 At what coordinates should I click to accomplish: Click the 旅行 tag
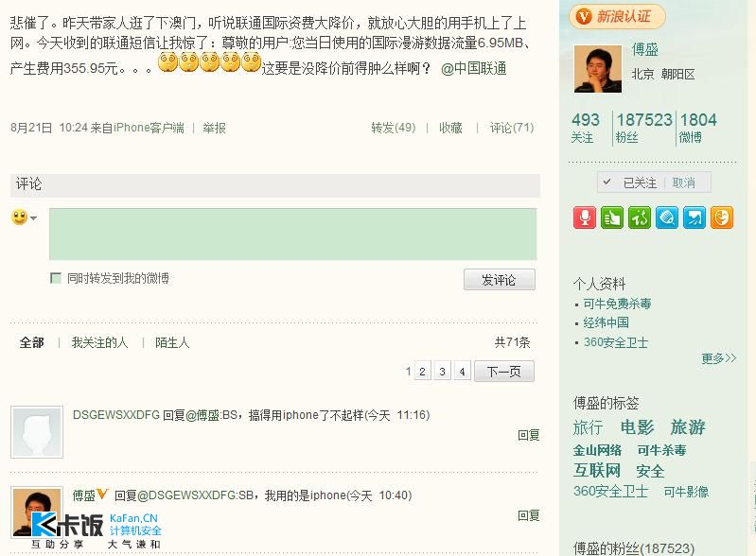coord(589,427)
